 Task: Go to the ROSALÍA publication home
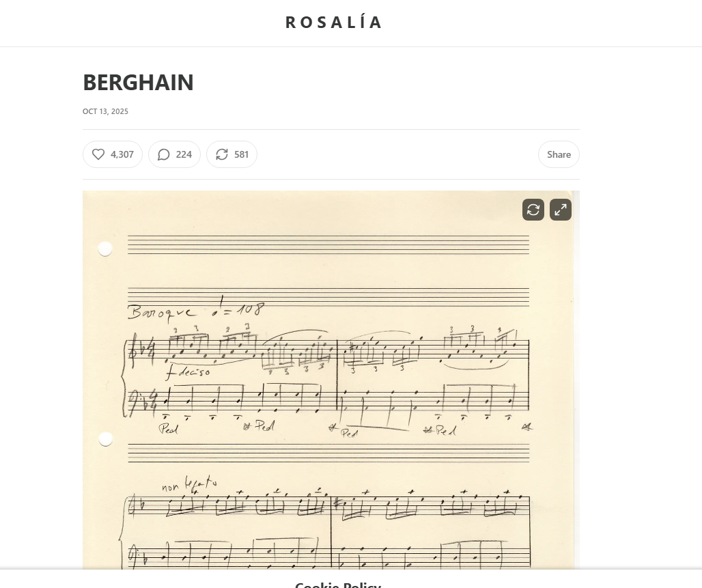click(x=334, y=23)
